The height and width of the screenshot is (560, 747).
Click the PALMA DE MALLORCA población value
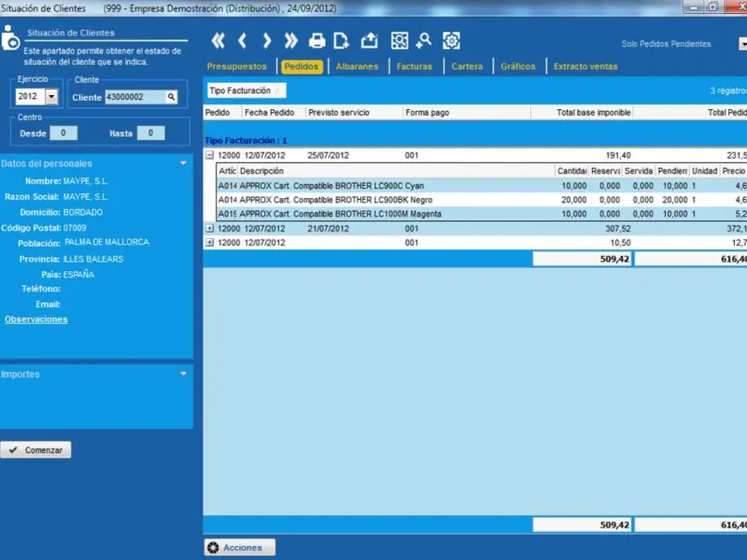tap(106, 243)
